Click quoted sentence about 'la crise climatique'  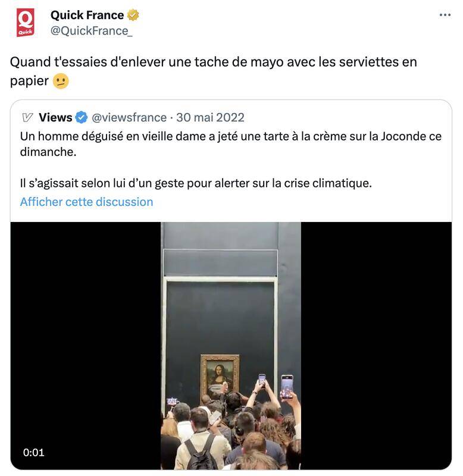tap(196, 183)
